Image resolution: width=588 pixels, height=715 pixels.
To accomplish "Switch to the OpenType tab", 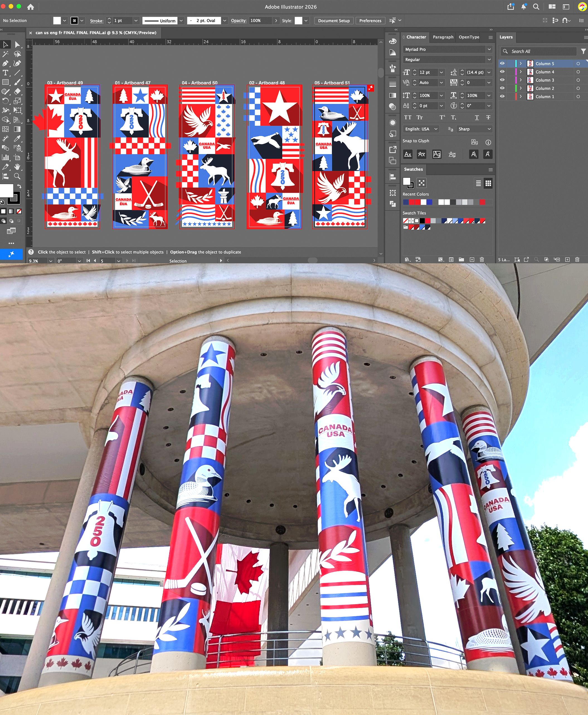I will click(x=469, y=37).
